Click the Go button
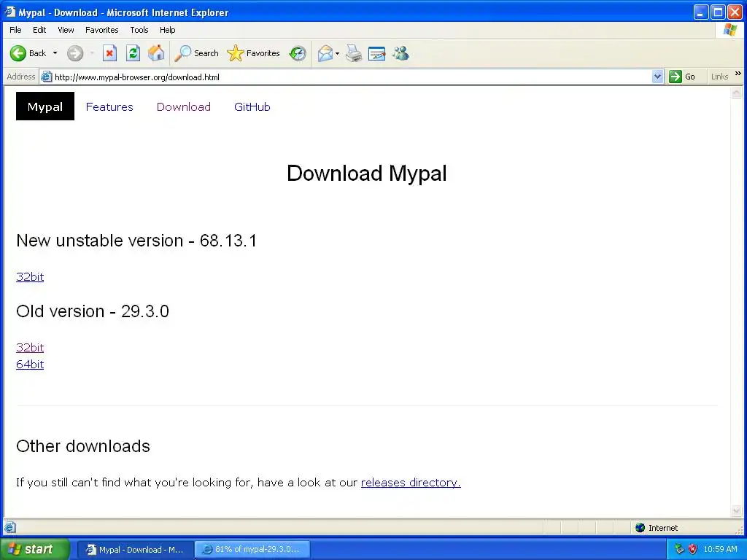This screenshot has height=560, width=747. [x=682, y=77]
